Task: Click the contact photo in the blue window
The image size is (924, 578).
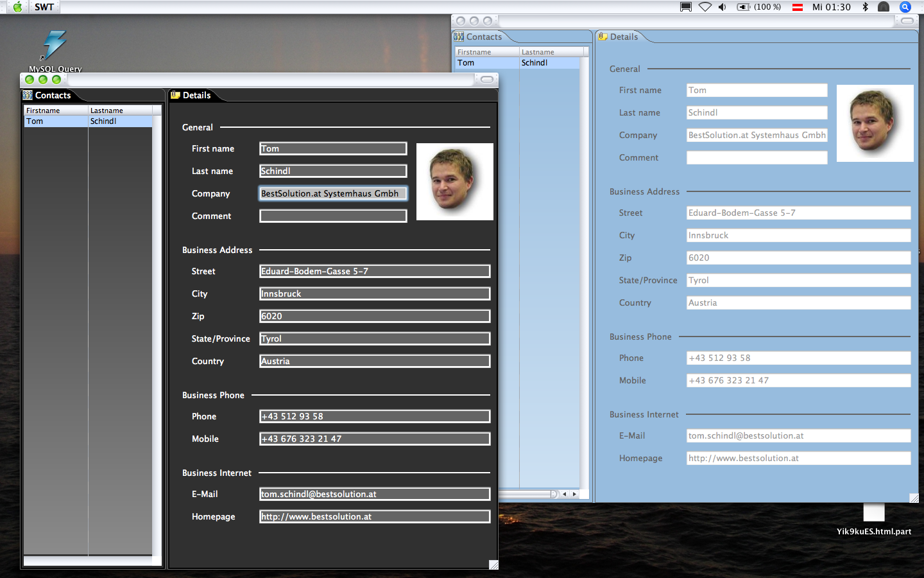Action: pyautogui.click(x=875, y=123)
